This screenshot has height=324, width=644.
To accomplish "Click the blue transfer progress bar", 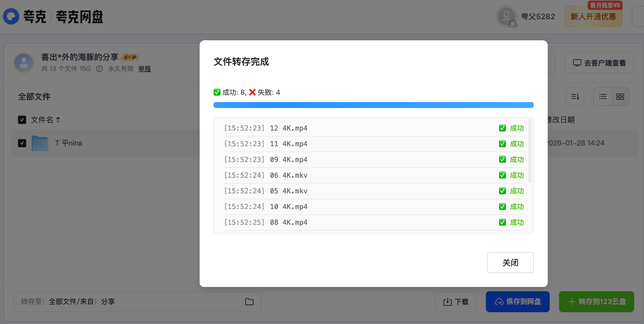I will pyautogui.click(x=374, y=104).
